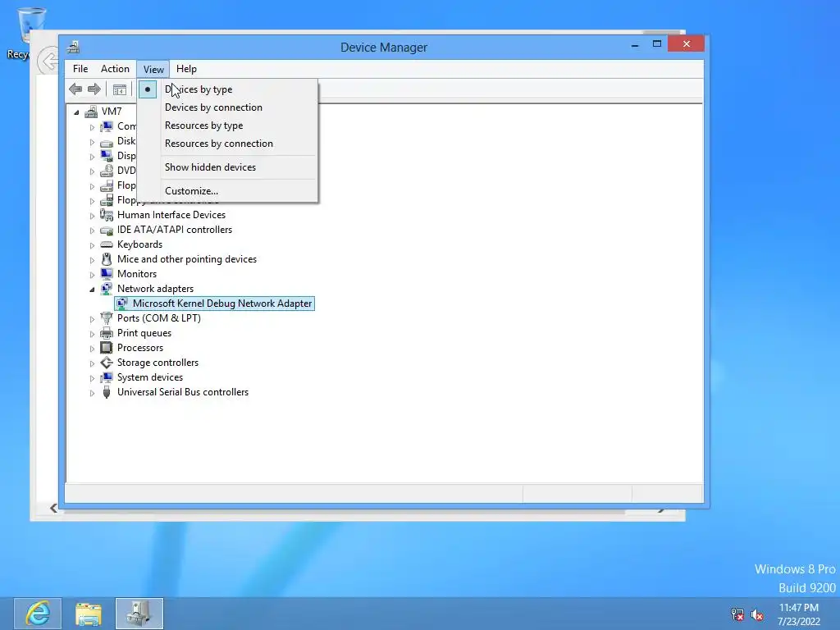The image size is (840, 630).
Task: Click the Device Manager title bar icon
Action: (x=73, y=47)
